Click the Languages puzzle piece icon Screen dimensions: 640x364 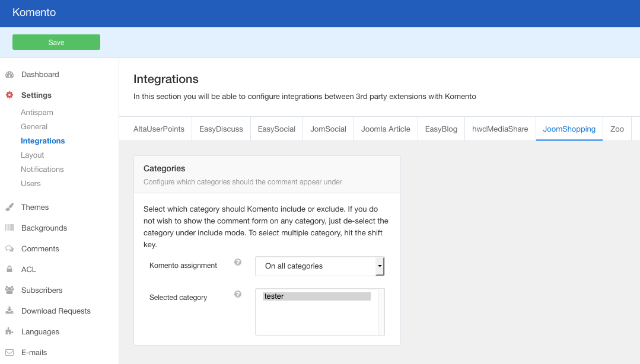pyautogui.click(x=9, y=331)
